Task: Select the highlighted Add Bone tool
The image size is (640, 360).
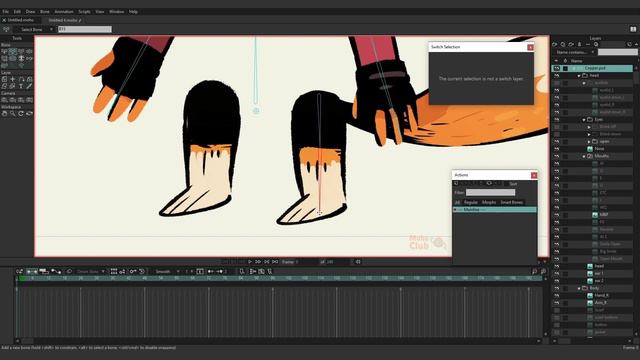Action: tap(13, 52)
